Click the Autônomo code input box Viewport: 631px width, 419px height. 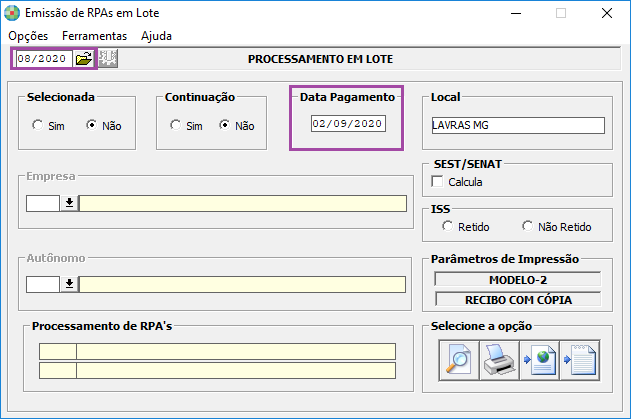point(43,284)
